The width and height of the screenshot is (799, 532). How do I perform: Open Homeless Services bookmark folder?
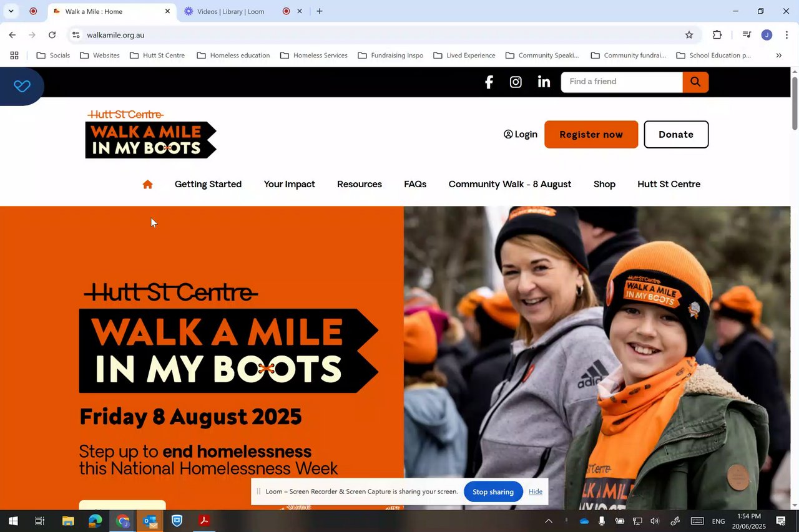coord(314,56)
